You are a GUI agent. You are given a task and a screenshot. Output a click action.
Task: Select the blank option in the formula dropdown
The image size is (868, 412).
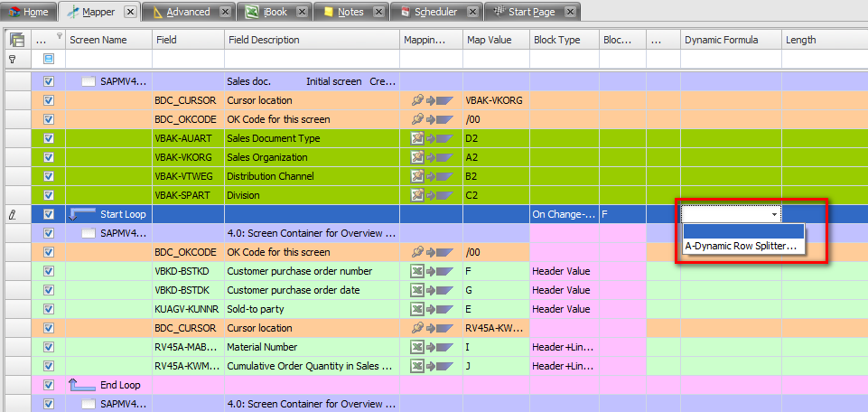click(x=741, y=231)
